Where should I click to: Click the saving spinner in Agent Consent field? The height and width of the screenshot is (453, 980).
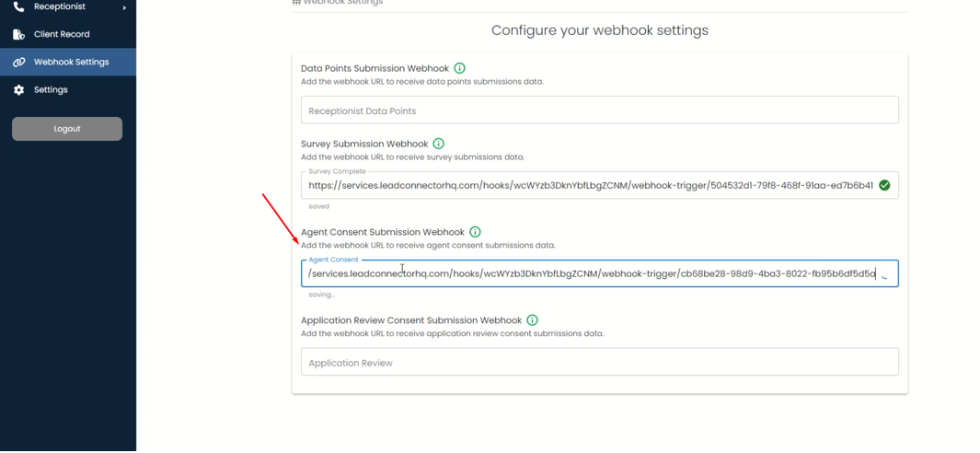pyautogui.click(x=885, y=274)
